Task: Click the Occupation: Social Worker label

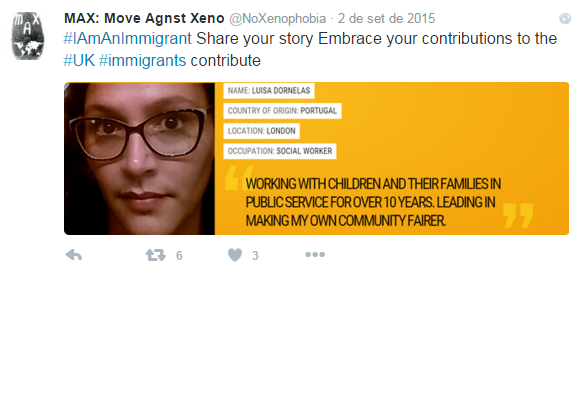Action: point(280,151)
